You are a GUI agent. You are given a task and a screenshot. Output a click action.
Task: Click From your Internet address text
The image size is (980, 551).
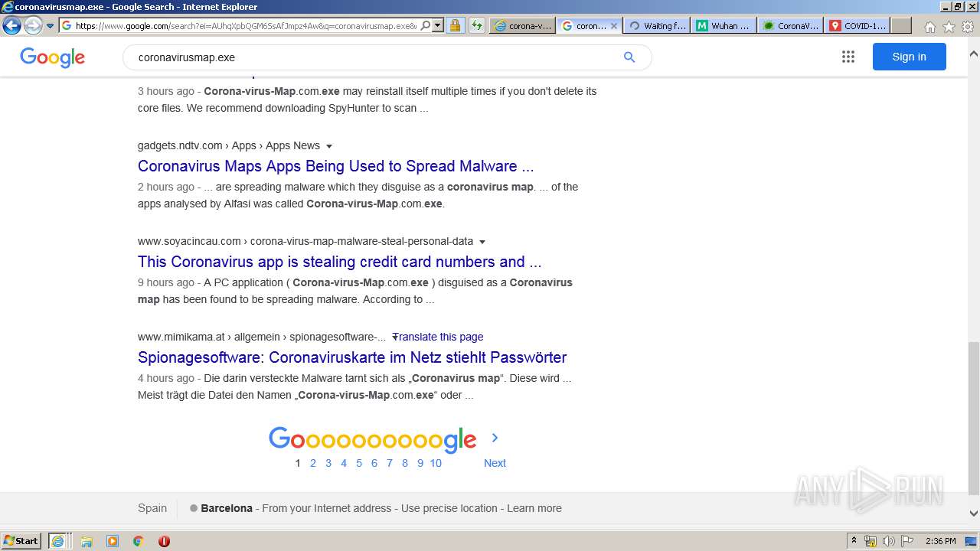(x=327, y=508)
